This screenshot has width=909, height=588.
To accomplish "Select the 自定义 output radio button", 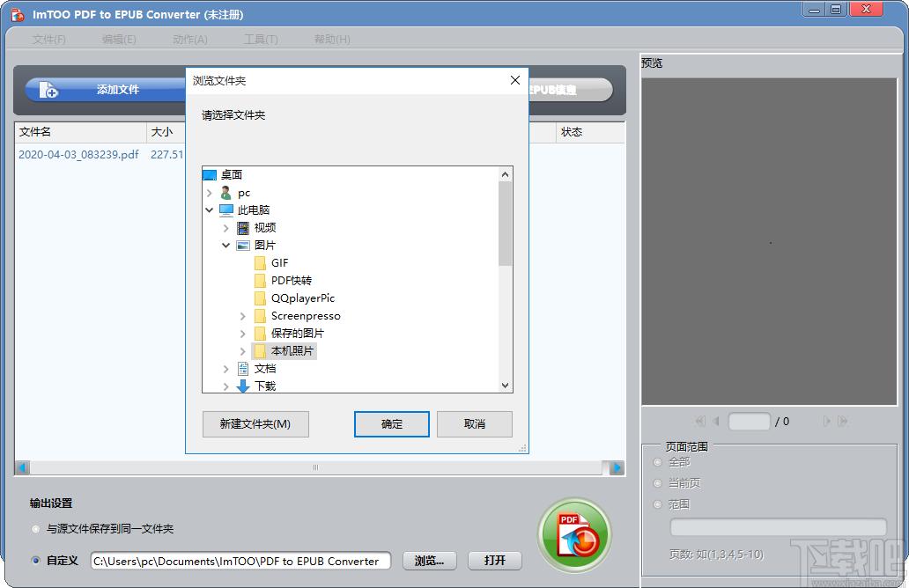I will coord(36,561).
